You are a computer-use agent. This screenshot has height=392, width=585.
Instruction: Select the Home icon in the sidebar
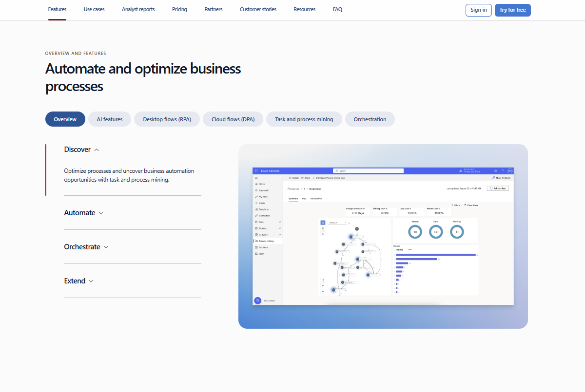[256, 184]
